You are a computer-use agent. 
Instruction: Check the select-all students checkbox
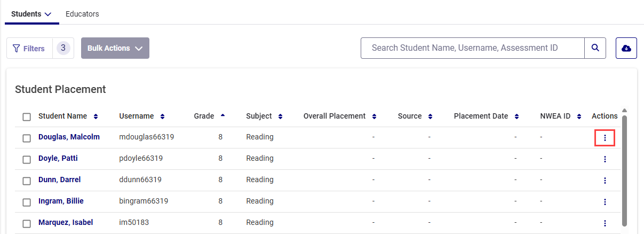[27, 117]
